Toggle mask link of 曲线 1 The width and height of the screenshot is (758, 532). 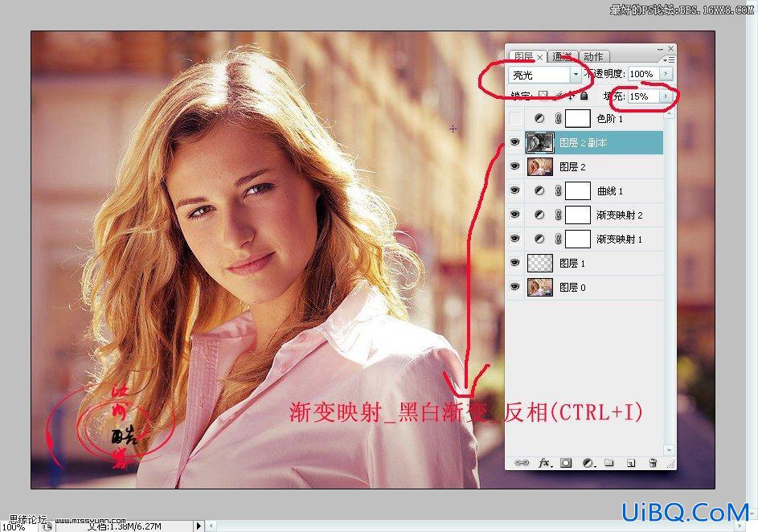pyautogui.click(x=558, y=191)
